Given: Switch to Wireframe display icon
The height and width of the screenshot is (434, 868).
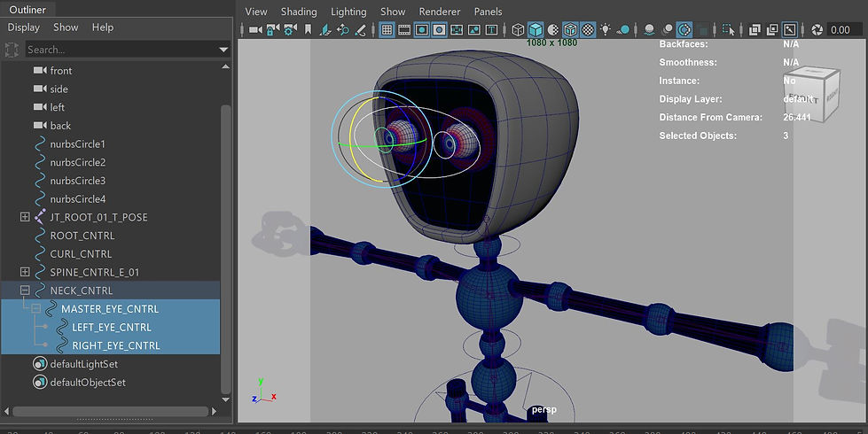Looking at the screenshot, I should coord(518,30).
